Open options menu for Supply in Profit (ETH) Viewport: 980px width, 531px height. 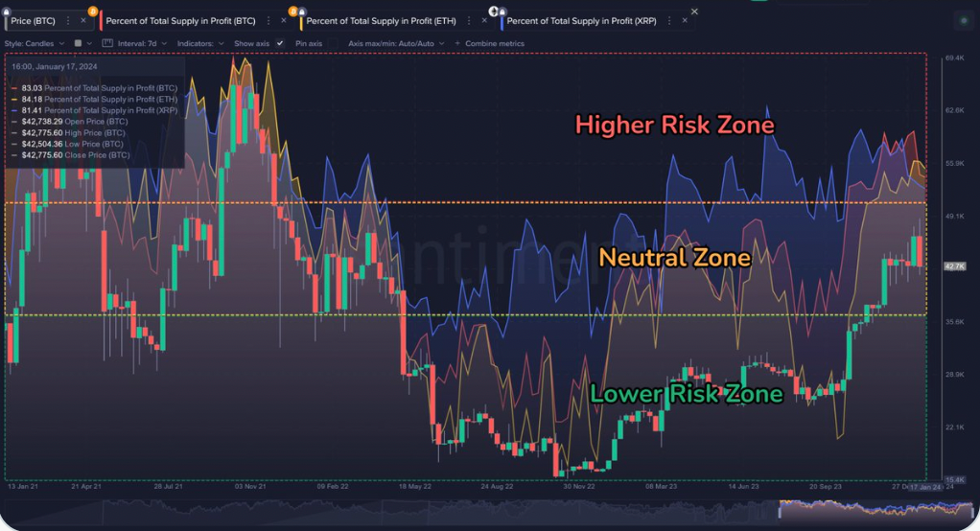tap(469, 21)
